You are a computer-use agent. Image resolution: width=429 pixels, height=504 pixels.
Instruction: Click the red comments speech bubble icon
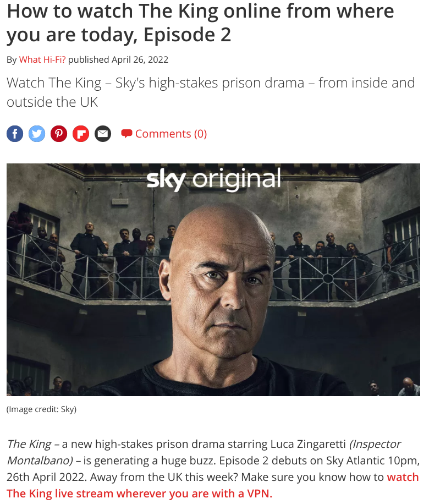[x=127, y=133]
